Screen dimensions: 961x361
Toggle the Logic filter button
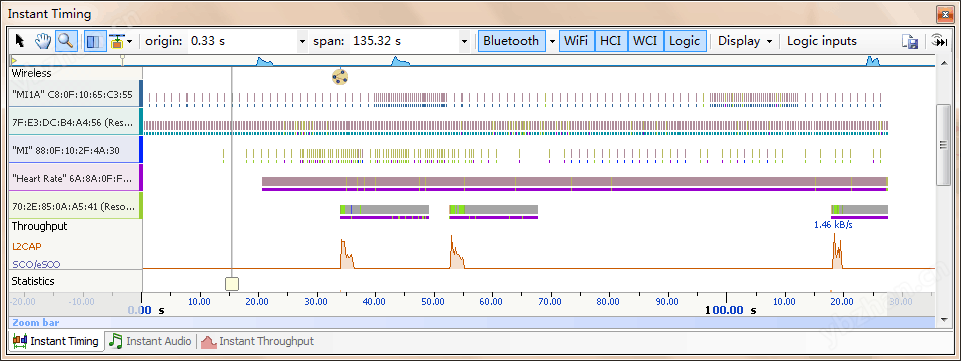[685, 41]
